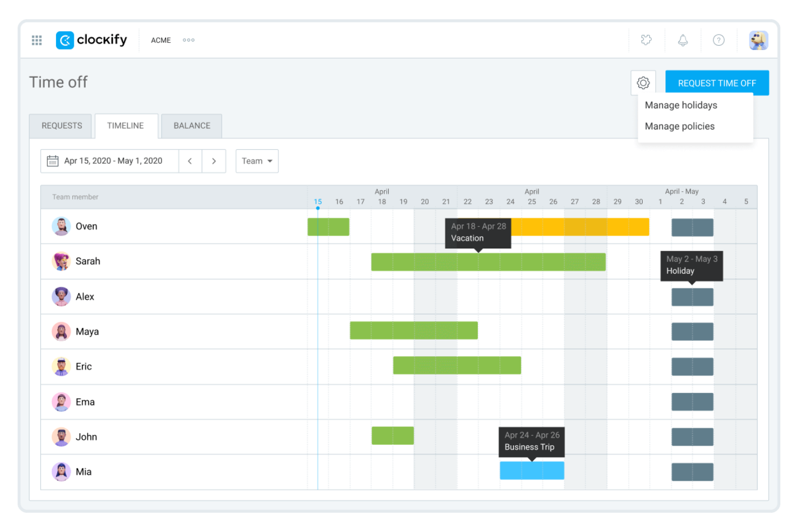This screenshot has width=798, height=532.
Task: Click the REQUEST TIME OFF button
Action: pos(717,82)
